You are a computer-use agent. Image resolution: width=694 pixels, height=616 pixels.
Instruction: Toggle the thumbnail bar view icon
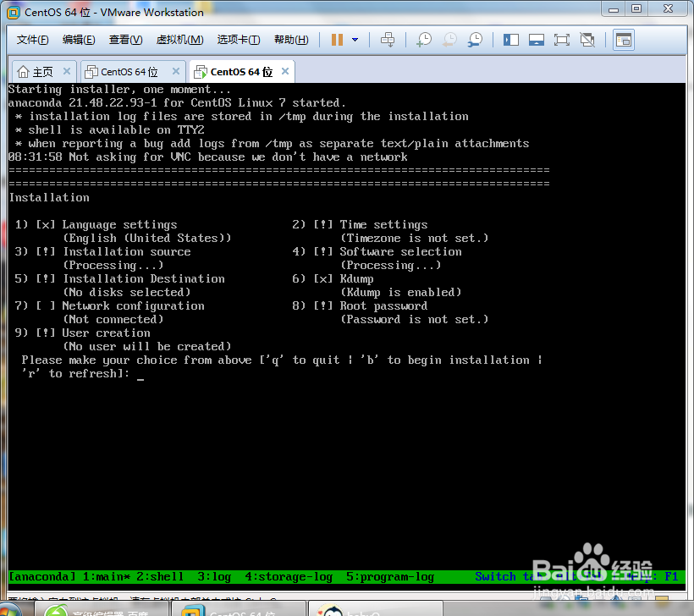point(537,41)
